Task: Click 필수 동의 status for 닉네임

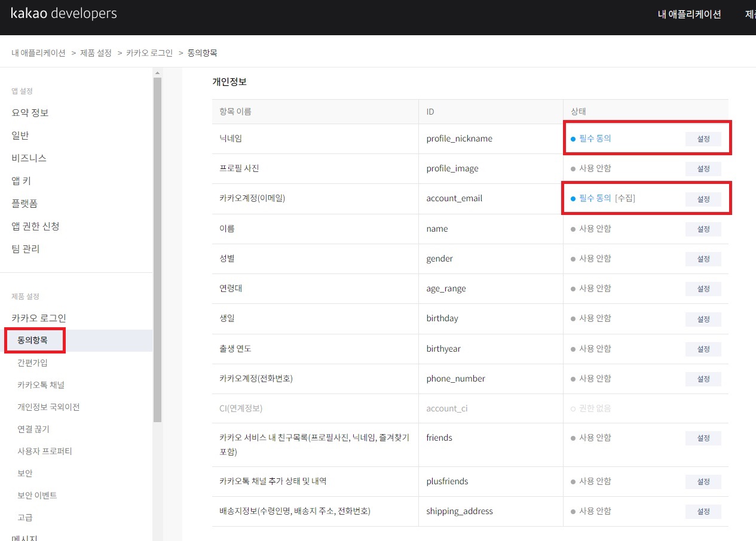Action: 591,139
